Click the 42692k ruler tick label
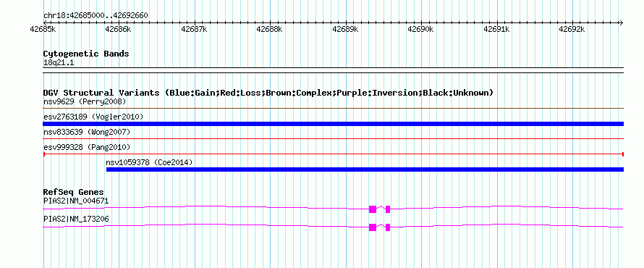Screen dimensions: 644x268 572,30
